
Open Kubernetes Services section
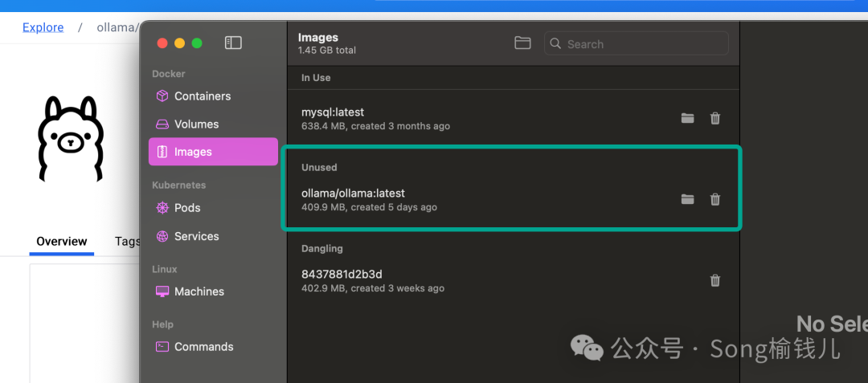pos(213,237)
